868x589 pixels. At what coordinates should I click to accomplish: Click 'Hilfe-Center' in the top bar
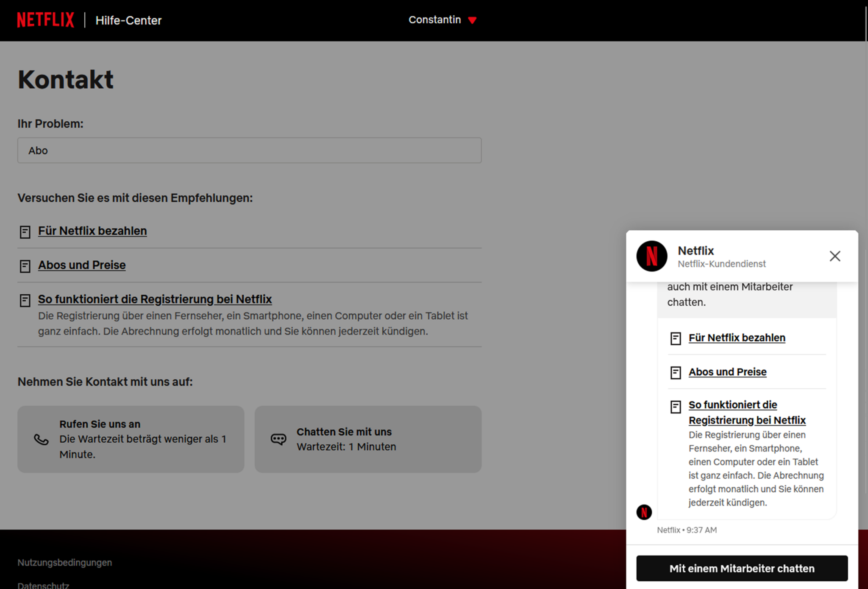tap(128, 20)
